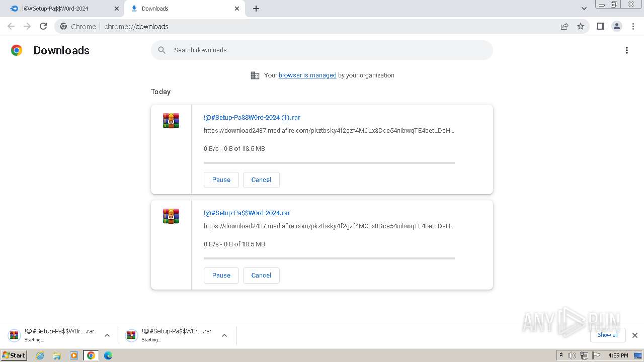
Task: Open the !@#Setup-Pa$$W0rd-2024.rar file link
Action: pyautogui.click(x=247, y=213)
